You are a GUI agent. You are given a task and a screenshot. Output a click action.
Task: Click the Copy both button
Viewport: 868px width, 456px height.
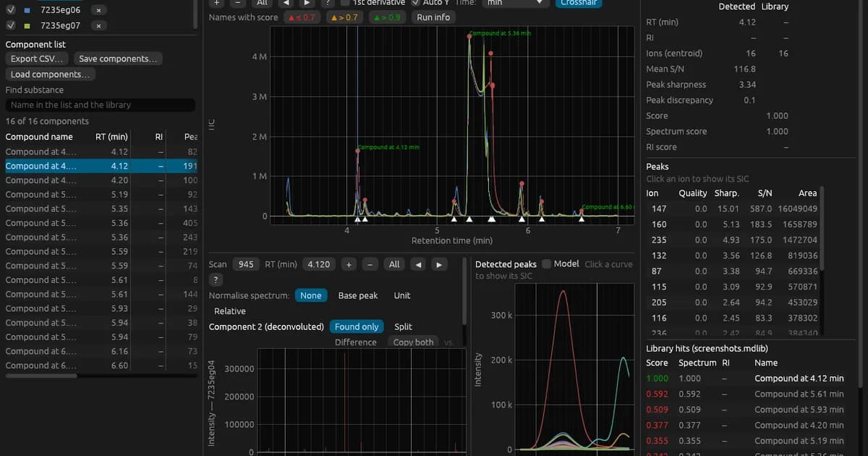click(x=414, y=342)
